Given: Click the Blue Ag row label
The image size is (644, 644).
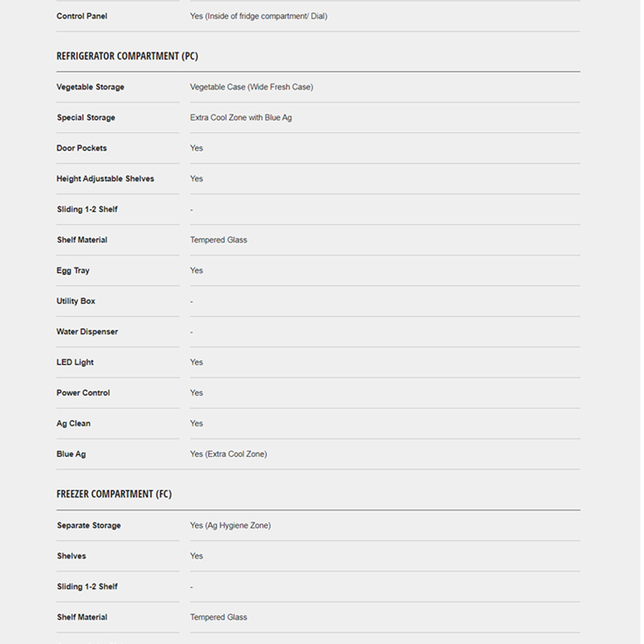Looking at the screenshot, I should (71, 454).
